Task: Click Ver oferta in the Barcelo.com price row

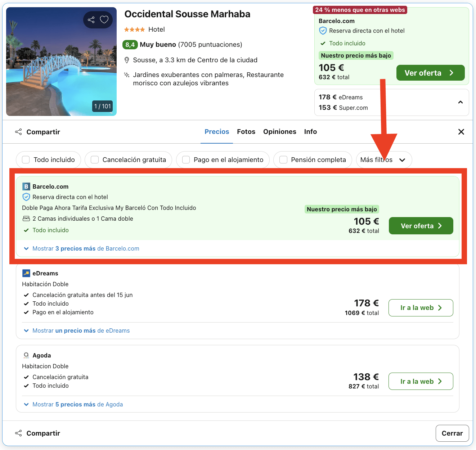Action: point(421,226)
